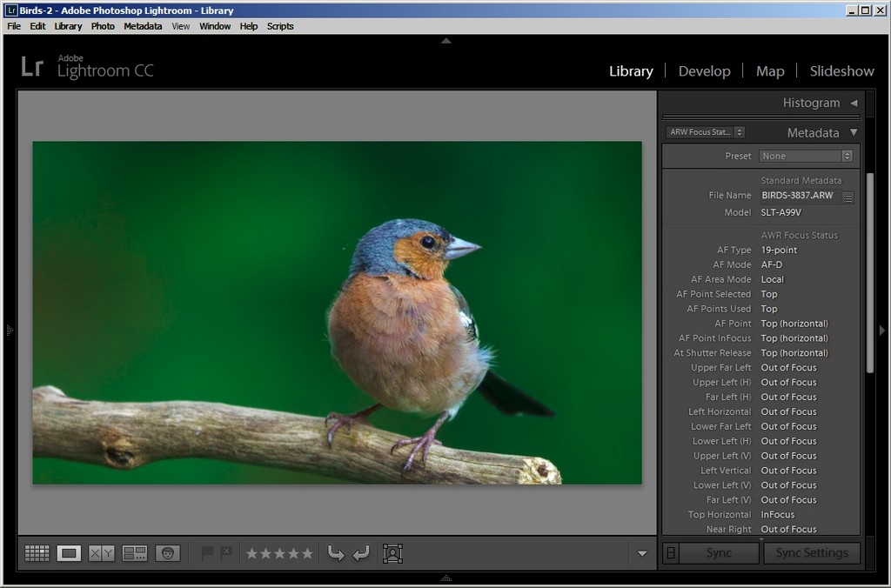Switch to Develop module

coord(704,71)
